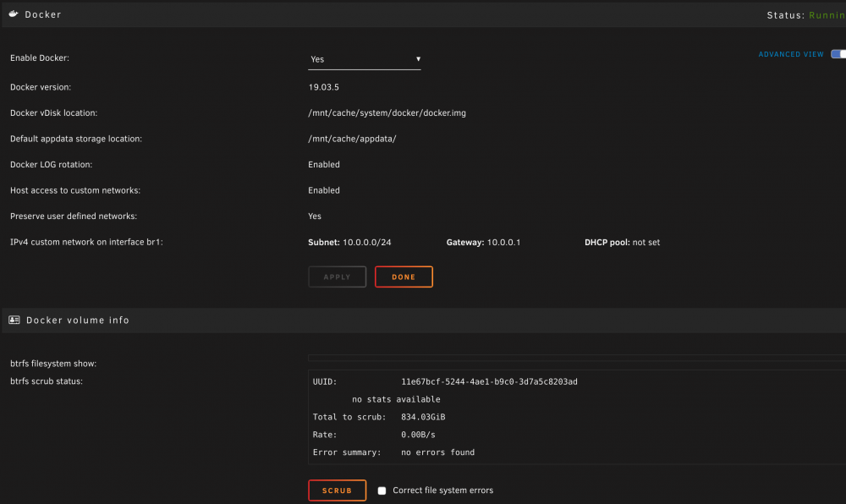Click the appdata path /mnt/cache/appdata/

coord(352,139)
